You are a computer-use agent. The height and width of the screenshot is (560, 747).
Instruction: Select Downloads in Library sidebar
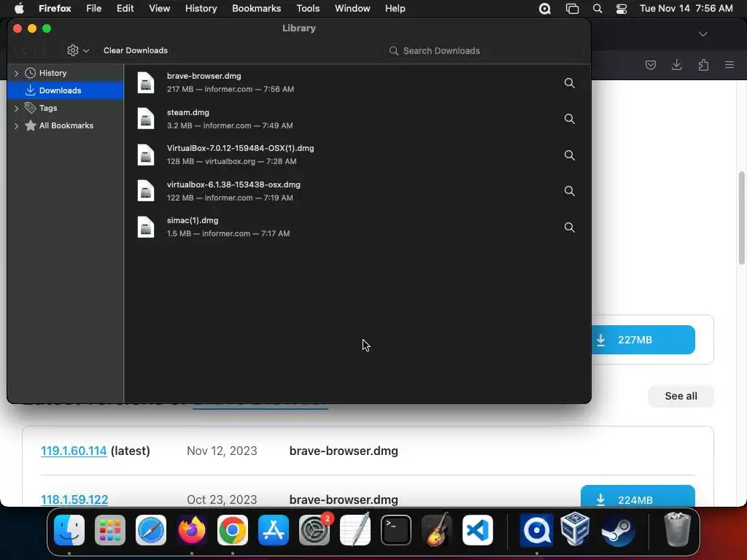(x=66, y=90)
